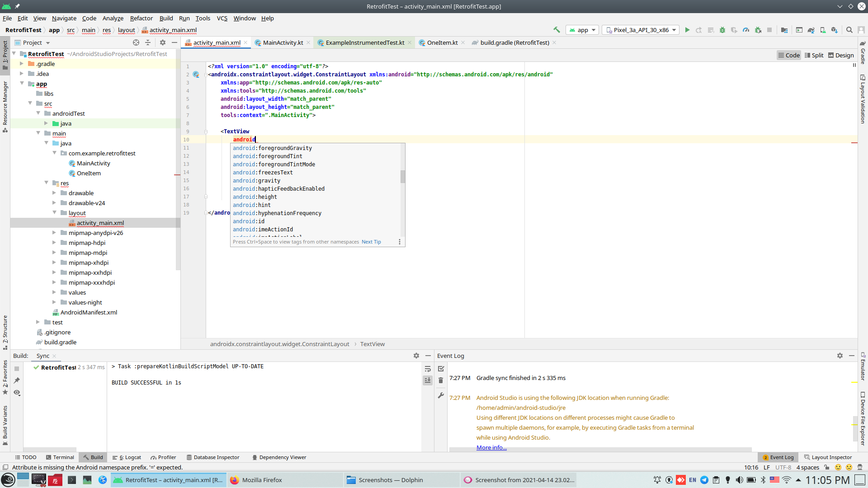Viewport: 868px width, 488px height.
Task: Click the Make Project hammer icon
Action: click(557, 30)
